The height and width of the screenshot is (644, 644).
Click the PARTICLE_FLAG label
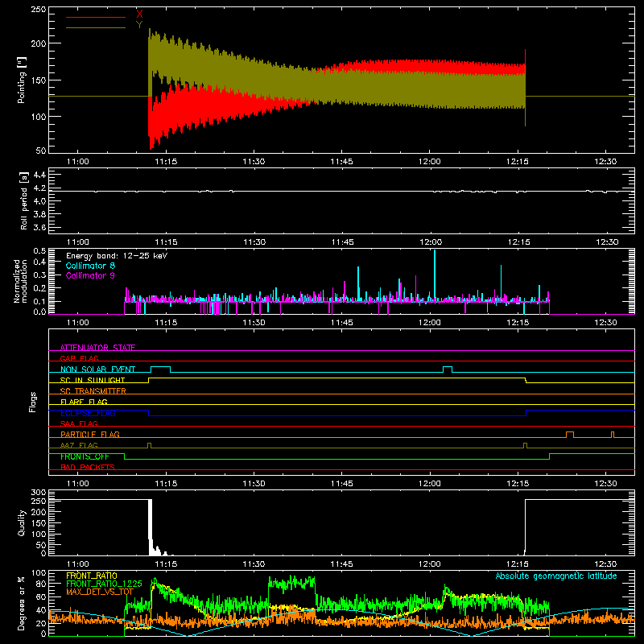tap(90, 435)
